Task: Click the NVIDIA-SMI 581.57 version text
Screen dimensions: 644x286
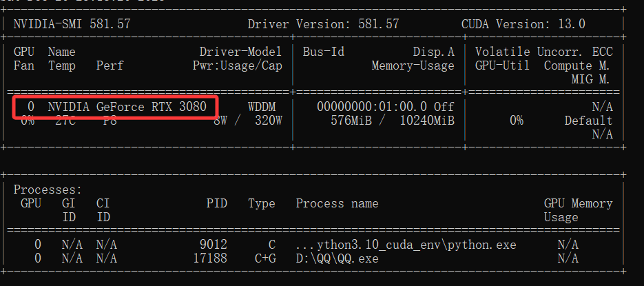Action: point(72,24)
